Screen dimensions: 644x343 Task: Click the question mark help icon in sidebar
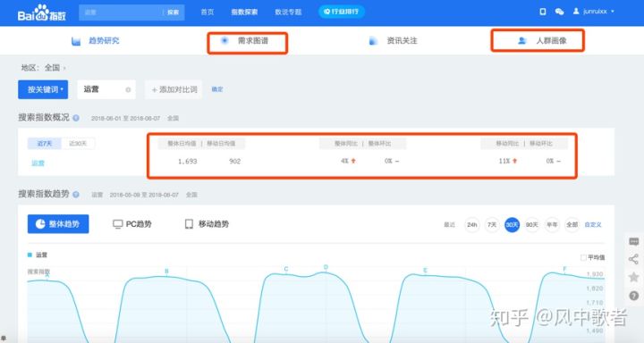[x=634, y=296]
